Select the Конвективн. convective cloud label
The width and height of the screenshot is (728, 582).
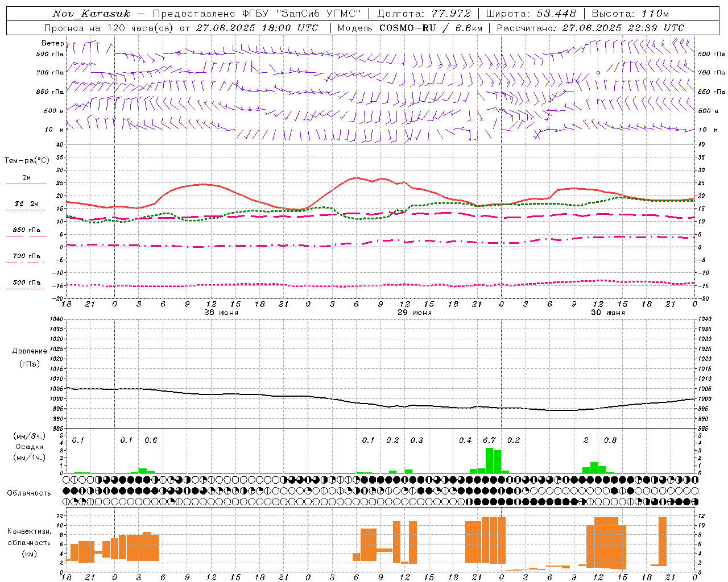pos(30,531)
